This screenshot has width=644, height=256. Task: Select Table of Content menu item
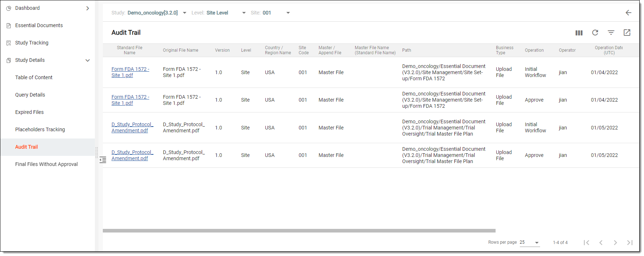[34, 77]
